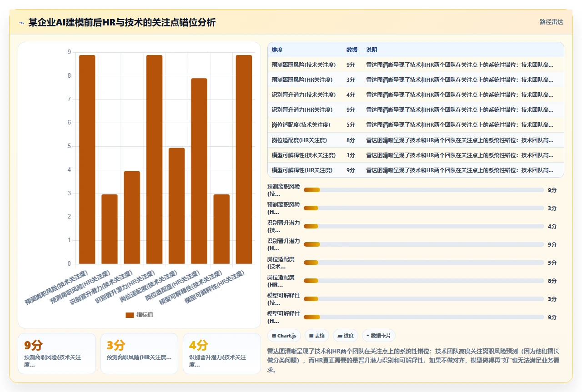Click the 说明 table column header
This screenshot has width=582, height=392.
click(371, 50)
